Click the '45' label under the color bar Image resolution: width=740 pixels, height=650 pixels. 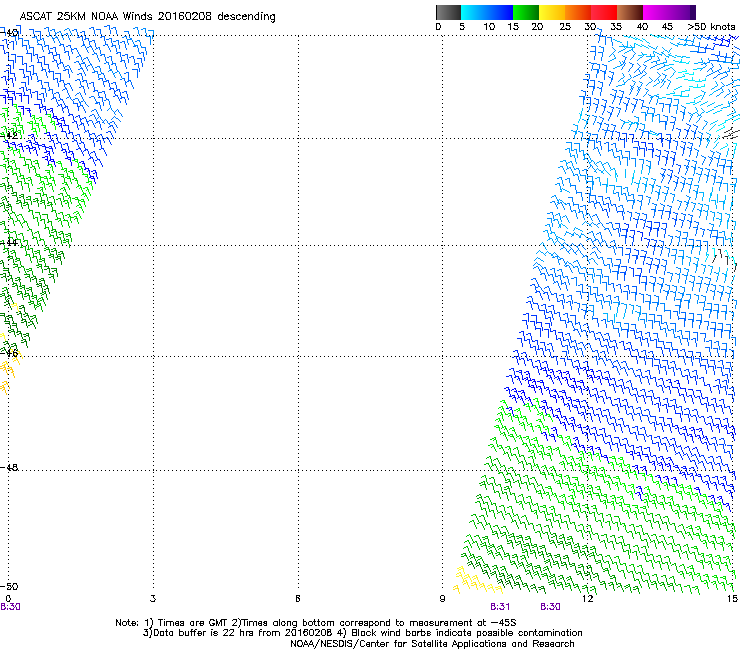[x=667, y=27]
